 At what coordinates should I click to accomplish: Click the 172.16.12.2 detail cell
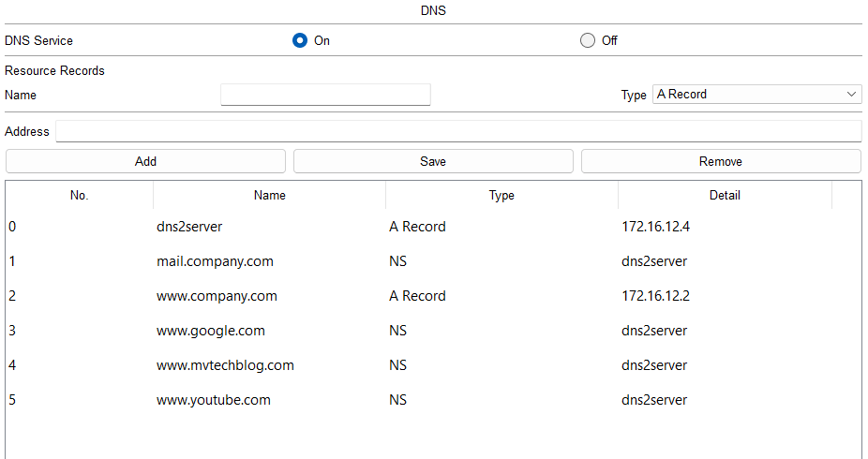(655, 296)
